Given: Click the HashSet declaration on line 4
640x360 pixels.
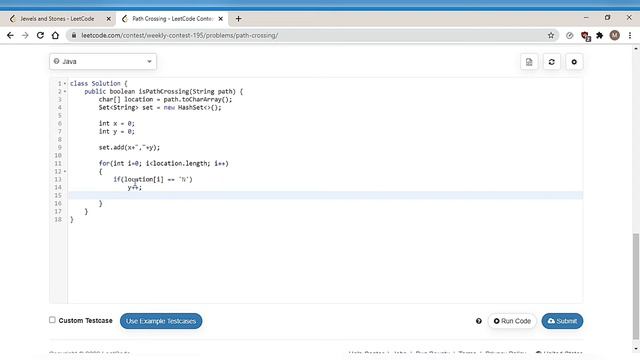Looking at the screenshot, I should coord(160,107).
